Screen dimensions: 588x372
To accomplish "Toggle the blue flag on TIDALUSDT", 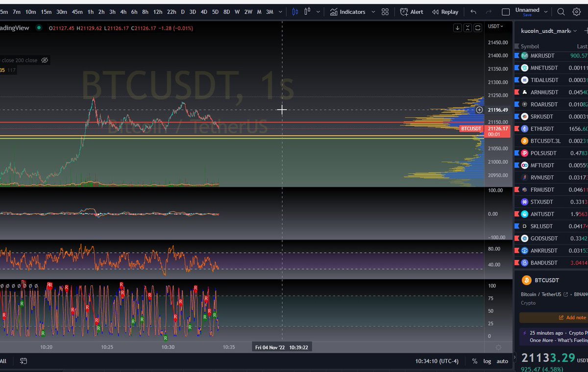I will point(516,80).
